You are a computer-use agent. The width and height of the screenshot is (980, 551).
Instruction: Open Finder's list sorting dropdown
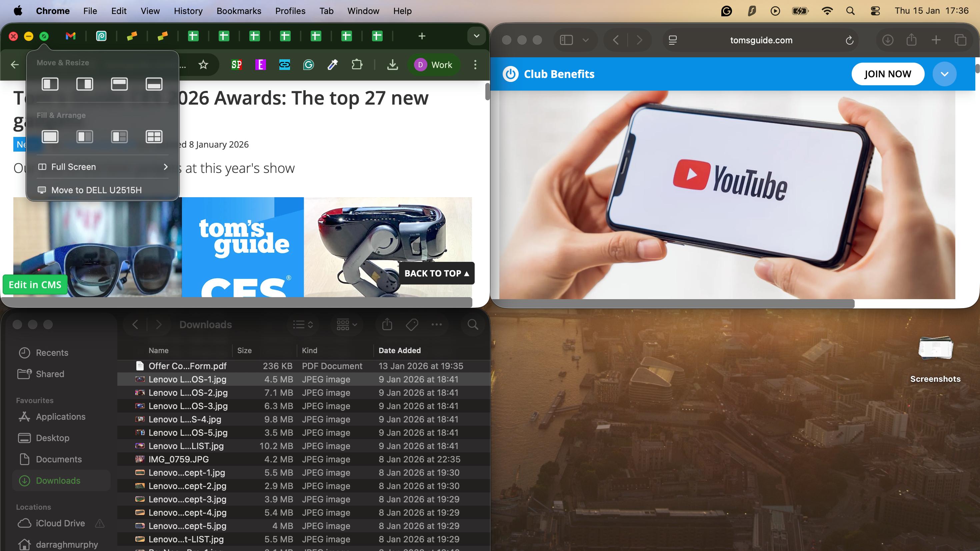[302, 324]
